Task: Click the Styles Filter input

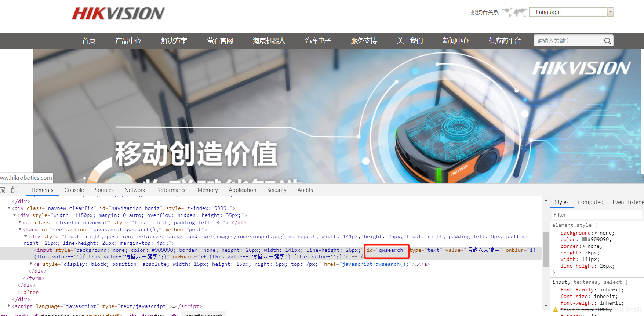Action: click(x=597, y=215)
